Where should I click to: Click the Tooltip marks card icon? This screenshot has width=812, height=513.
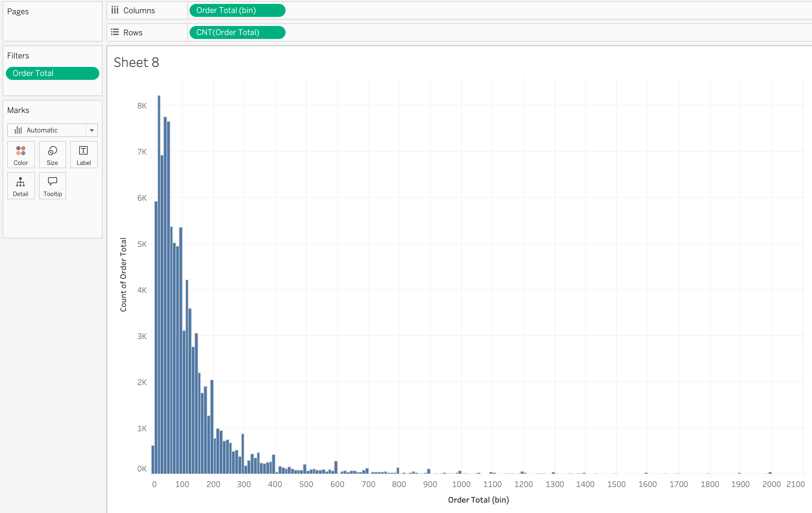tap(52, 181)
